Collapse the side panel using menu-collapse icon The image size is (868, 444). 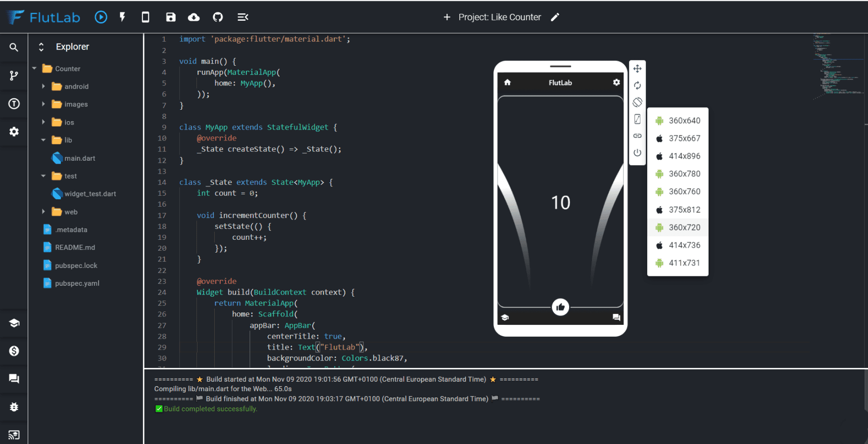(x=242, y=17)
